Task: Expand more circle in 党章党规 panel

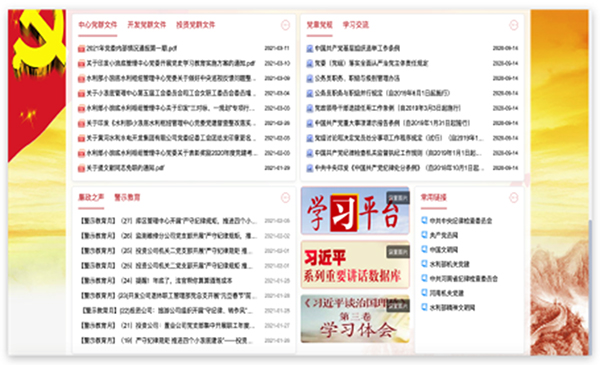Action: tap(514, 25)
